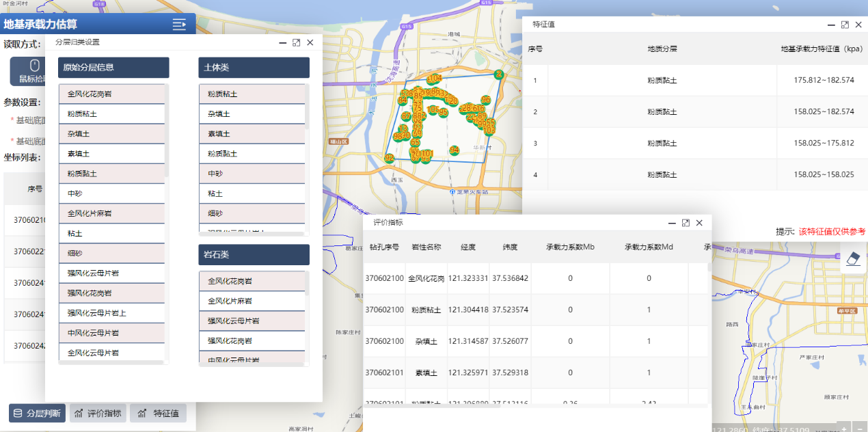Select 细砂 in the original layer list
868x432 pixels.
coord(111,254)
